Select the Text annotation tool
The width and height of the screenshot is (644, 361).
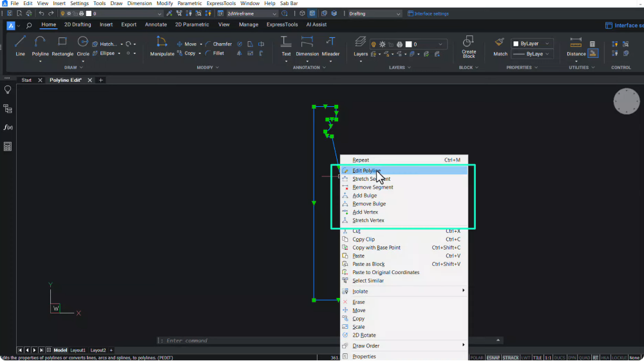[x=286, y=46]
